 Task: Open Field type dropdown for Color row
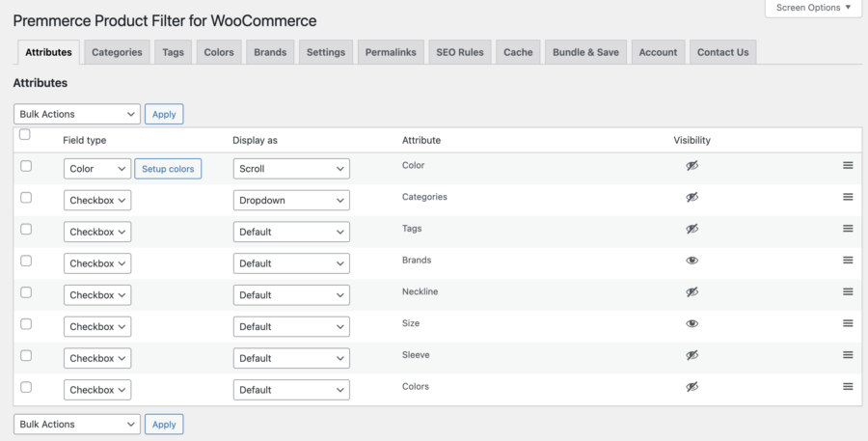pyautogui.click(x=97, y=169)
